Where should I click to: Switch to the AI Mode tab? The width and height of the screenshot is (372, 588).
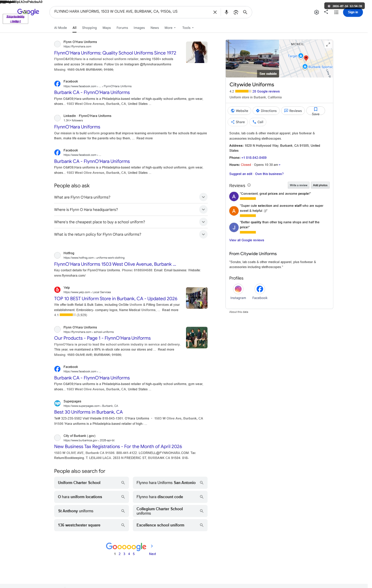60,28
